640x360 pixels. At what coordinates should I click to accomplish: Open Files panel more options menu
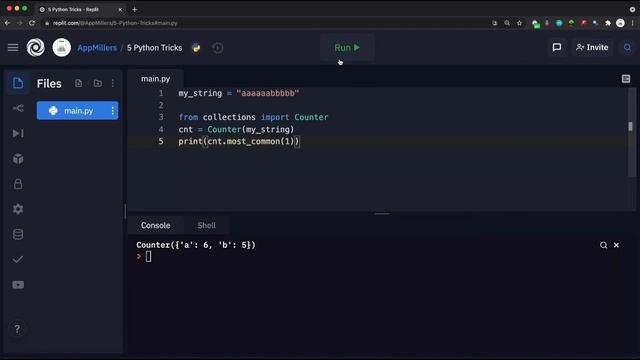(x=113, y=83)
